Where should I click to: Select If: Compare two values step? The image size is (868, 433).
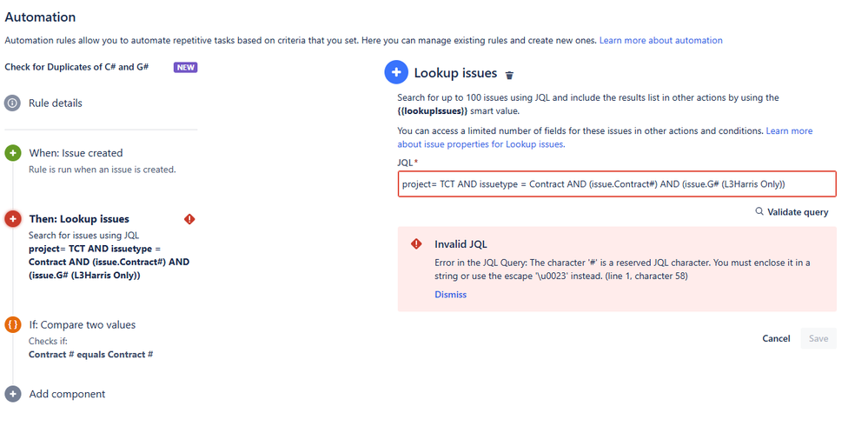pos(82,324)
